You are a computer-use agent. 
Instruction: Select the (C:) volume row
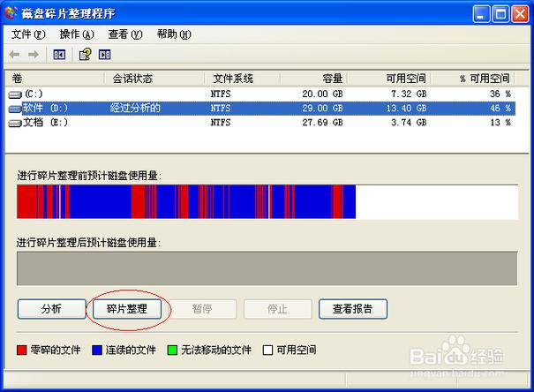[260, 94]
